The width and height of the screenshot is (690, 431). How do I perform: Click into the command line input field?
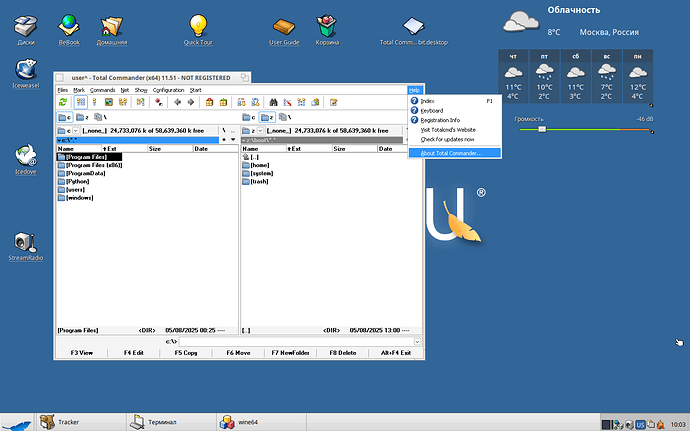pos(296,342)
